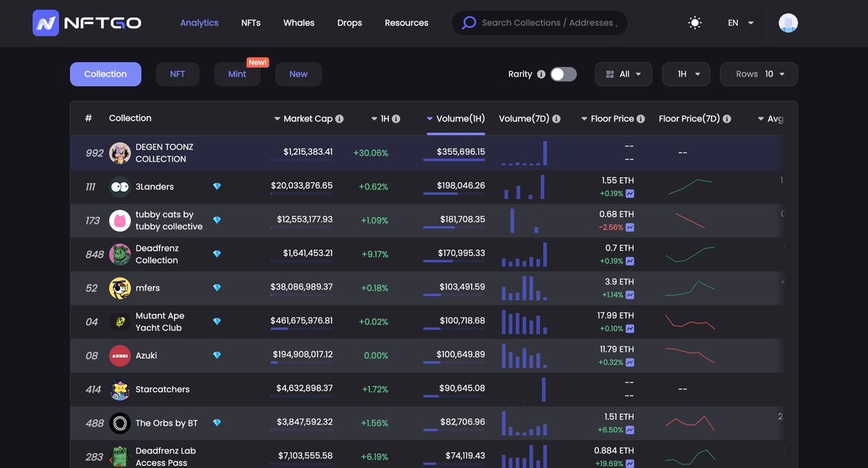This screenshot has height=468, width=868.
Task: Click the DEGEN TOONZ volume $355,696.15
Action: pos(461,153)
